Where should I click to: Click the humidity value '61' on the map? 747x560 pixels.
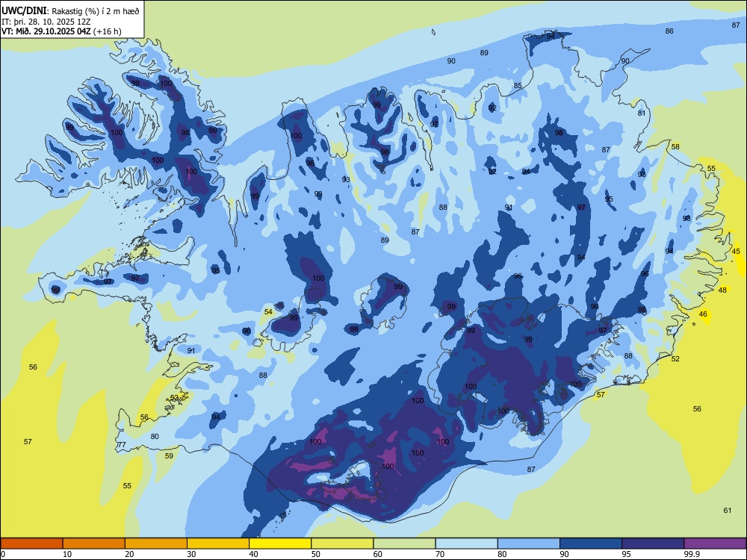click(x=728, y=511)
